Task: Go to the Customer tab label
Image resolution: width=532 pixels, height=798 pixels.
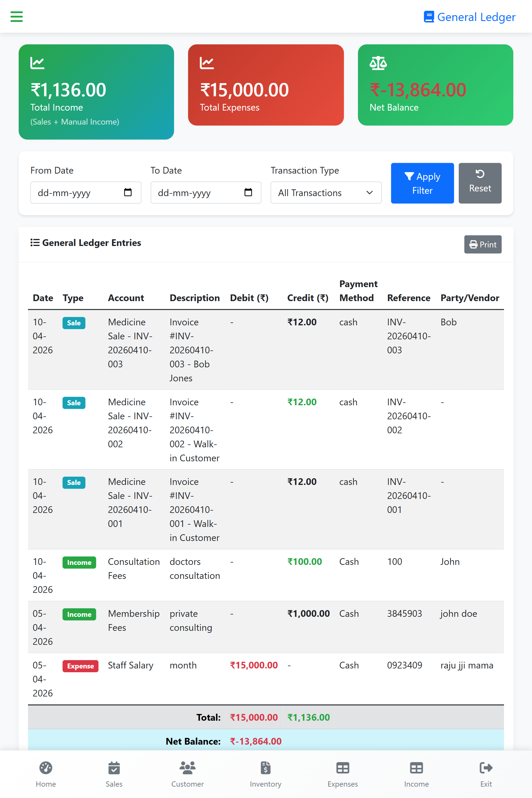Action: pos(187,784)
